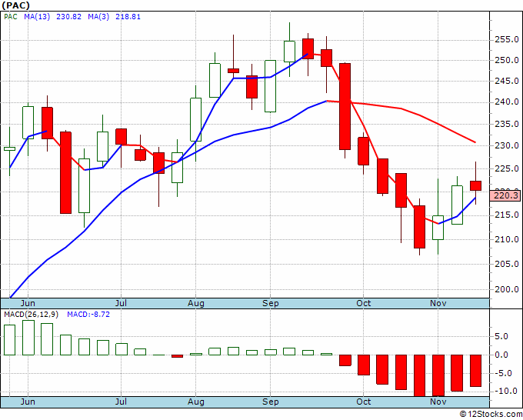This screenshot has width=523, height=420.
Task: Click Aug on the price chart time axis
Action: click(196, 303)
